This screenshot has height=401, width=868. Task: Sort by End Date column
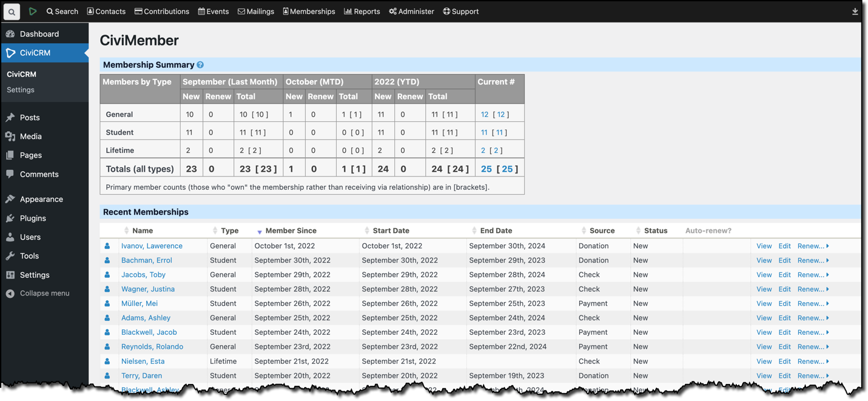tap(496, 231)
